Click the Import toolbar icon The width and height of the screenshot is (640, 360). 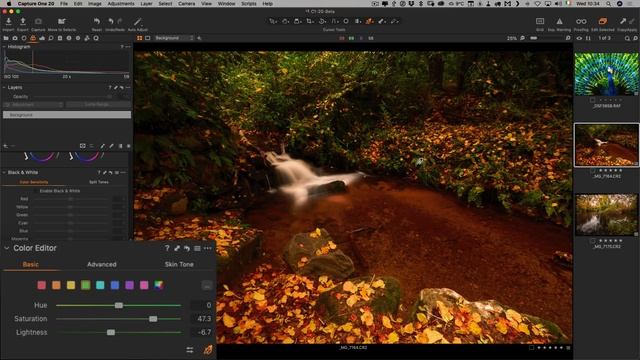tap(8, 21)
